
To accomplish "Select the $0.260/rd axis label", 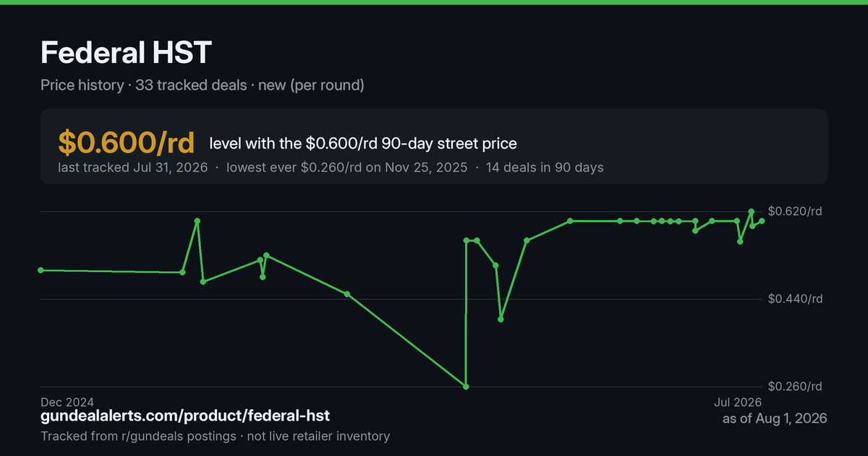I will (795, 387).
